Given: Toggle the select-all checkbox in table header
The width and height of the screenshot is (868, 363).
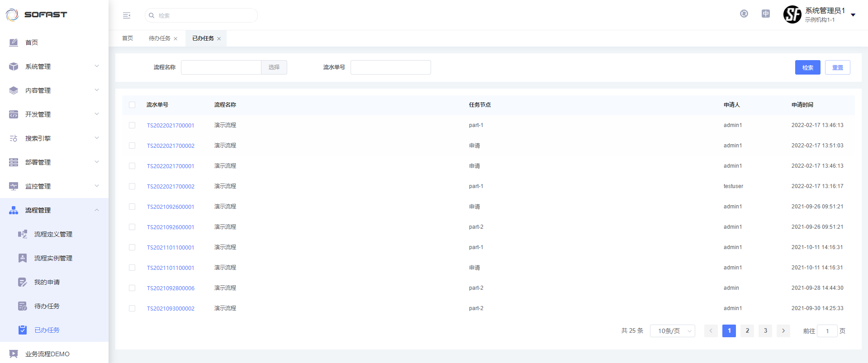Looking at the screenshot, I should [132, 105].
